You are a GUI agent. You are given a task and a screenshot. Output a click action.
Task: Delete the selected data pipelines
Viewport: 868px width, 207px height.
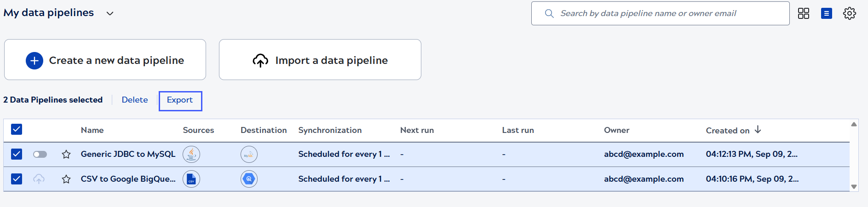point(135,100)
